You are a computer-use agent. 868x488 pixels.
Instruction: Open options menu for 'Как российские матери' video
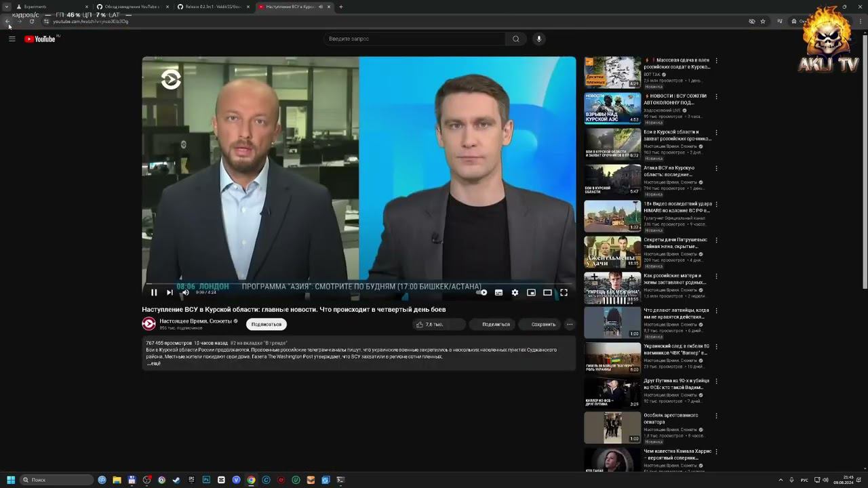[716, 276]
